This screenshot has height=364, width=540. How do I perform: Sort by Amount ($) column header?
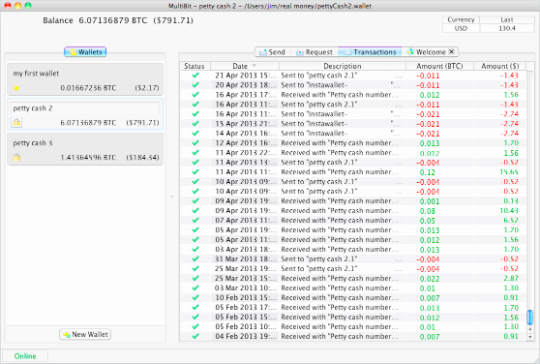[x=500, y=66]
